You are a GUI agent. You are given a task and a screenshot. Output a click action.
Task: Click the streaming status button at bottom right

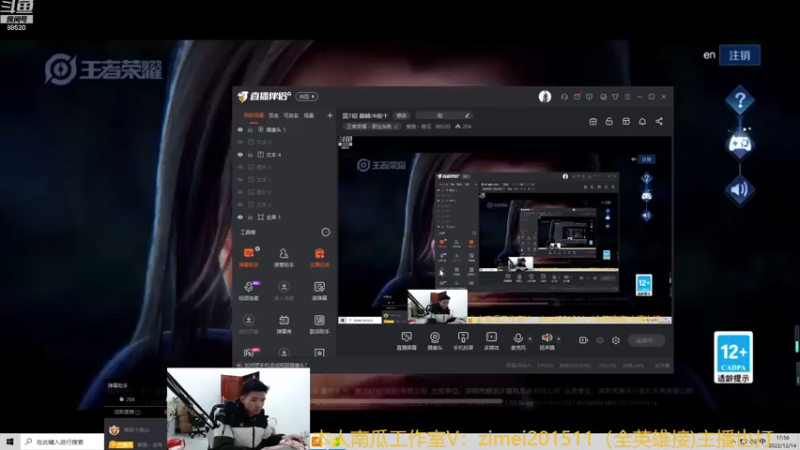646,340
